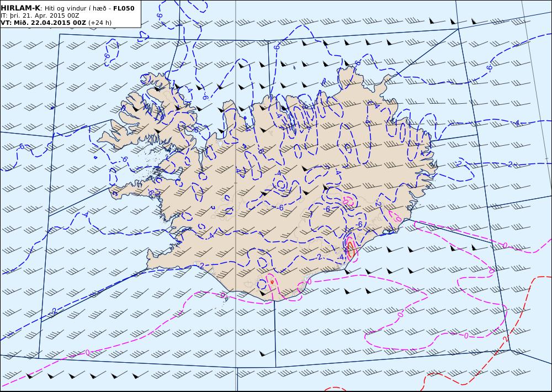Click the IT: þri. 21. Apr. 2015 00Z line
552x392 pixels.
(x=40, y=15)
